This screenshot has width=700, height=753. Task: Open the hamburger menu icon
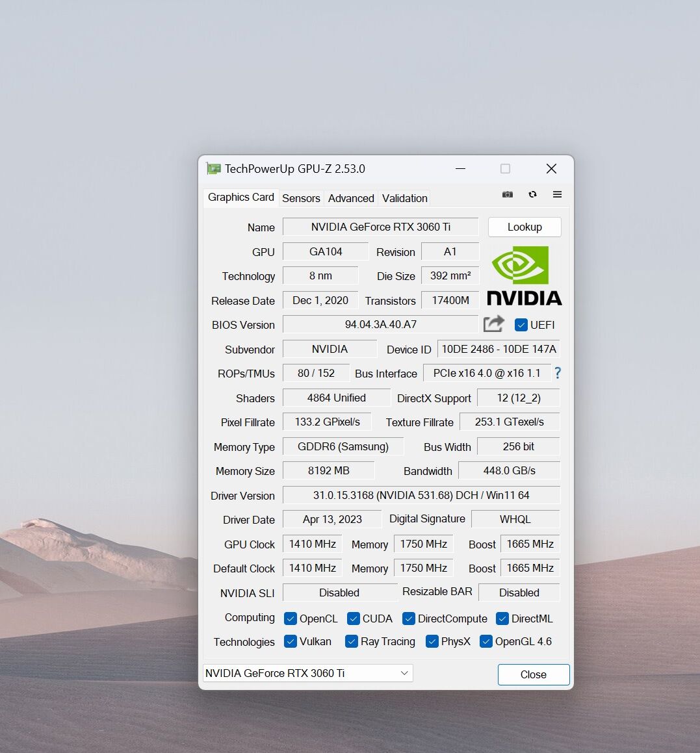pyautogui.click(x=557, y=194)
